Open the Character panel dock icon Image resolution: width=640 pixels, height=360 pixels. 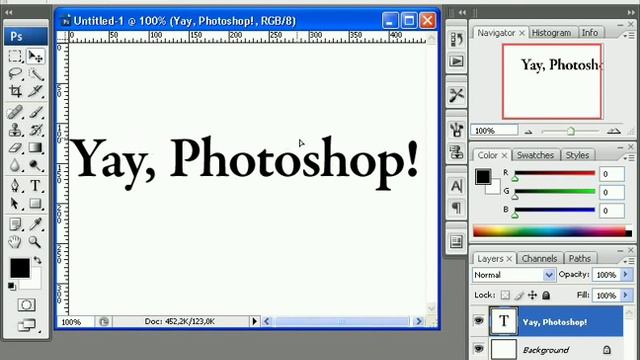pos(456,186)
